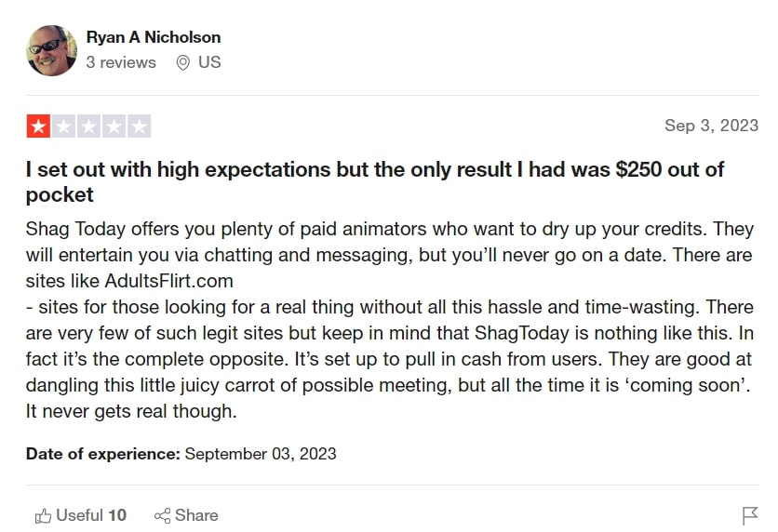The image size is (778, 532).
Task: Click the Sep 3, 2023 review date
Action: click(711, 126)
